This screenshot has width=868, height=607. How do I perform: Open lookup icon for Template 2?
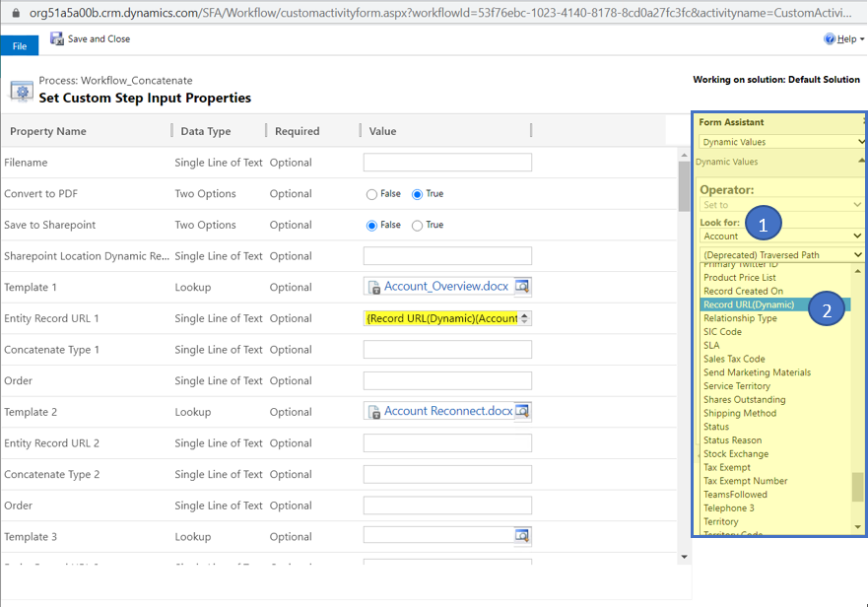(522, 411)
